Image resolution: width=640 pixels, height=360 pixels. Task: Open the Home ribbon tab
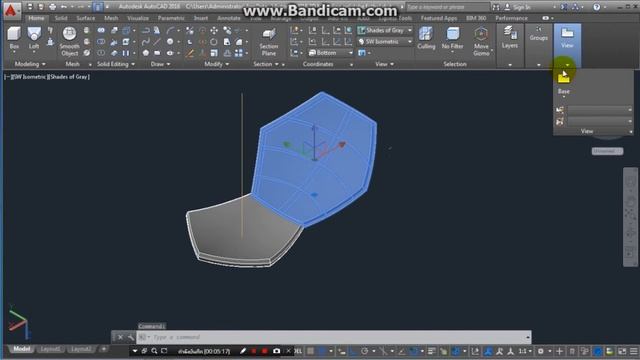coord(36,18)
